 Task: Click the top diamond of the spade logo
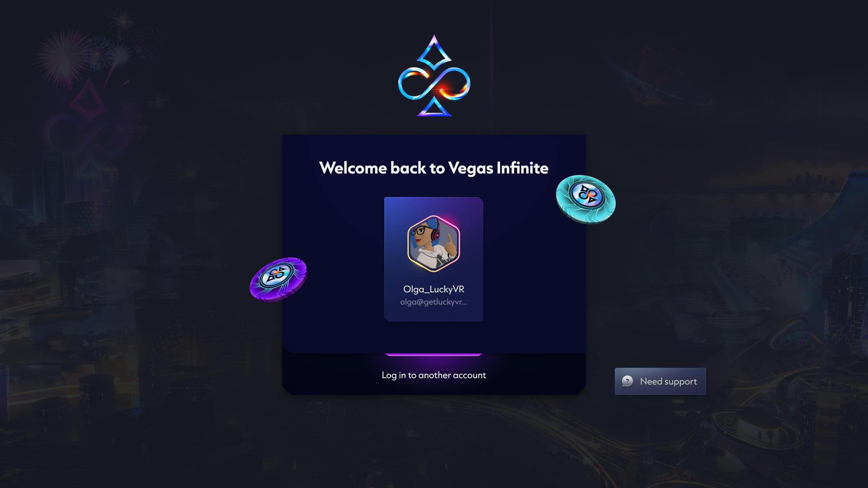[434, 52]
